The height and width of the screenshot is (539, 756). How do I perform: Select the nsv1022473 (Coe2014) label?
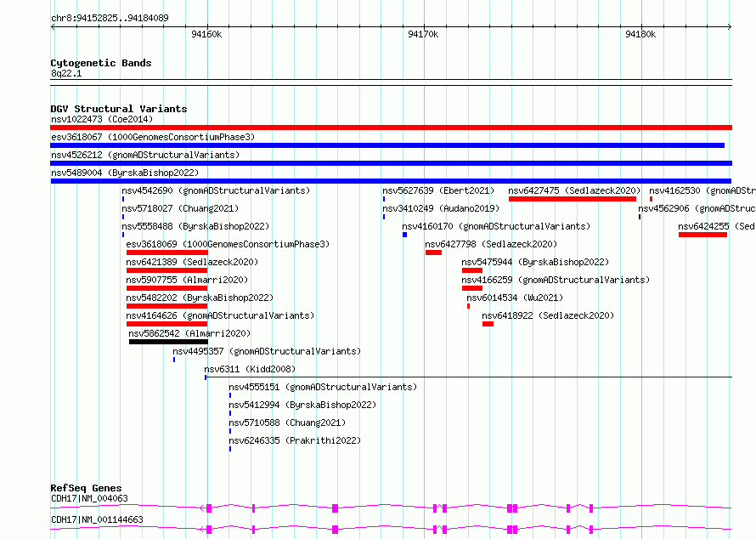point(102,119)
